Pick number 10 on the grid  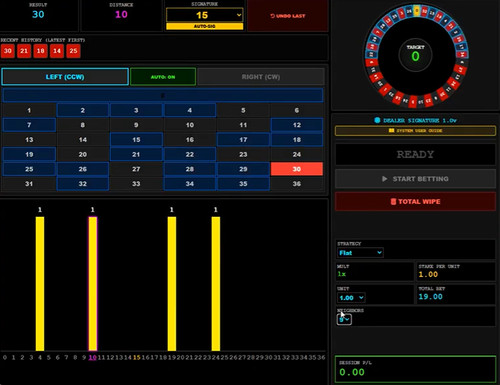click(190, 125)
